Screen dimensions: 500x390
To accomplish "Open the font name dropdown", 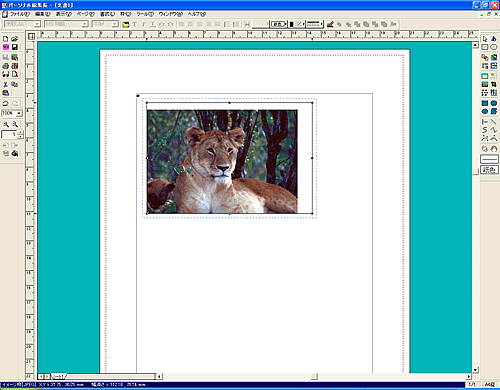I will coord(85,24).
